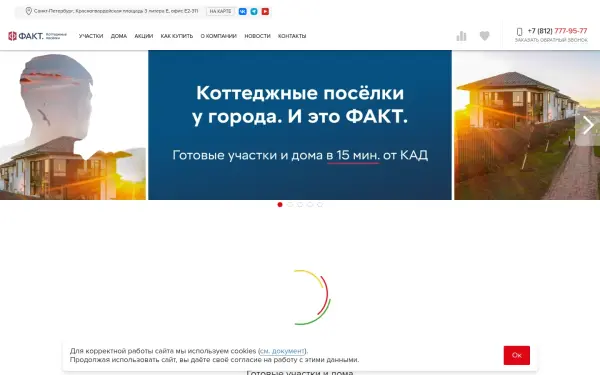Select the third carousel dot
This screenshot has width=600, height=375.
[300, 205]
